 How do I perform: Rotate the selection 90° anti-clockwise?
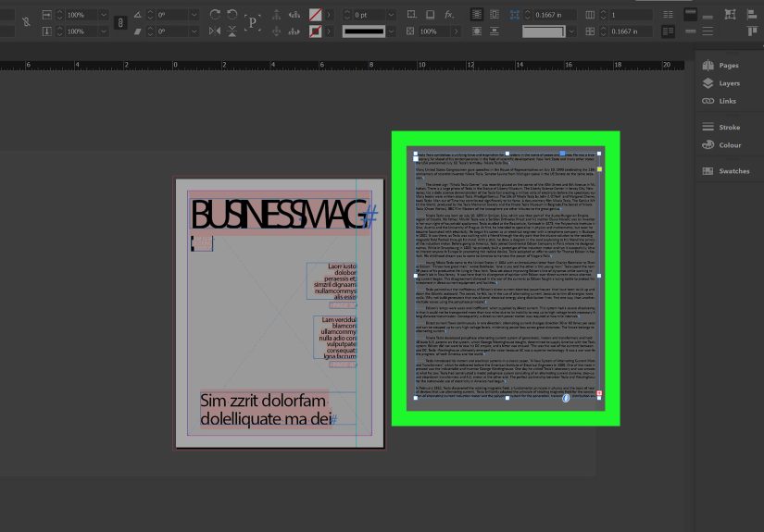232,15
